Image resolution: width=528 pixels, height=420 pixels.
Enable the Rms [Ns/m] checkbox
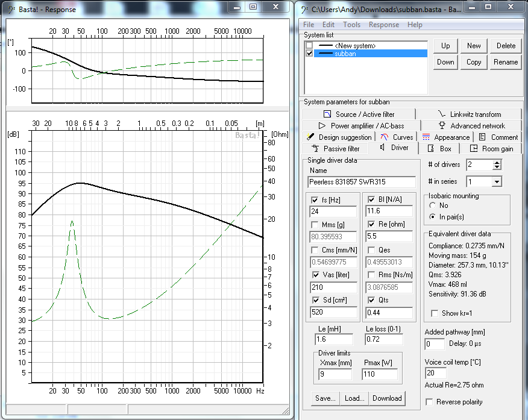click(371, 275)
